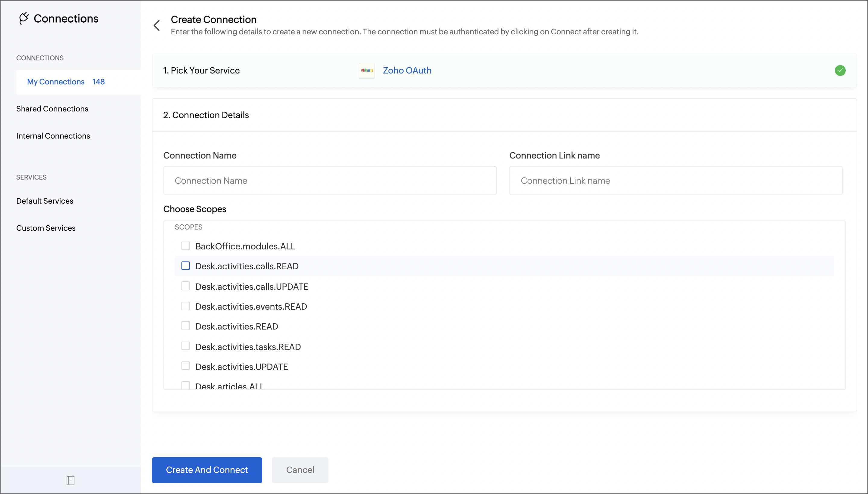Viewport: 868px width, 494px height.
Task: Click the Choose Scopes label
Action: [194, 209]
